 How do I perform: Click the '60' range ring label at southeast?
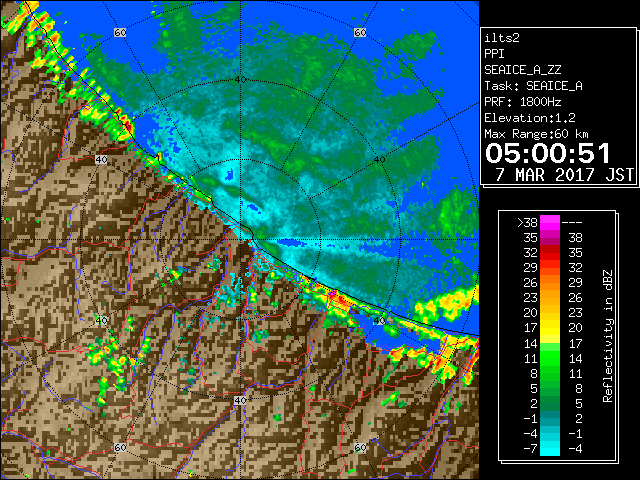[x=360, y=448]
